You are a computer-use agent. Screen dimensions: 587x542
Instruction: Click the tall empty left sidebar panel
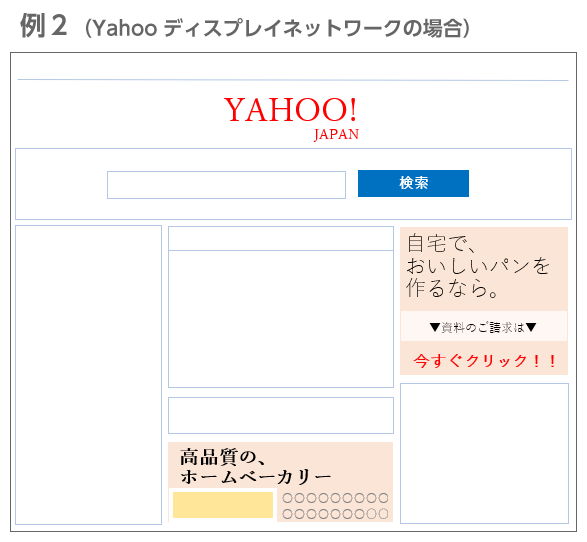[x=88, y=375]
